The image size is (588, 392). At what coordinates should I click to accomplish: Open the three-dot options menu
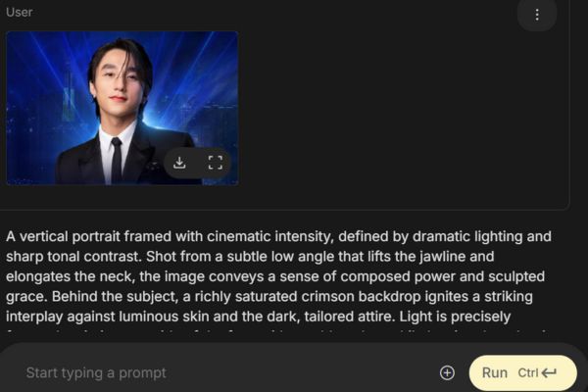(x=536, y=15)
